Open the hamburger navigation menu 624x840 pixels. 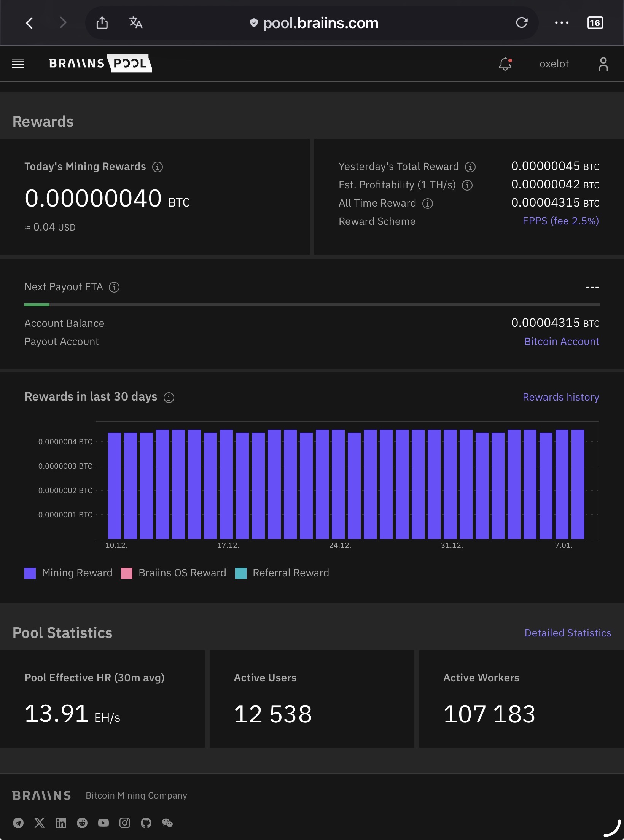point(18,64)
